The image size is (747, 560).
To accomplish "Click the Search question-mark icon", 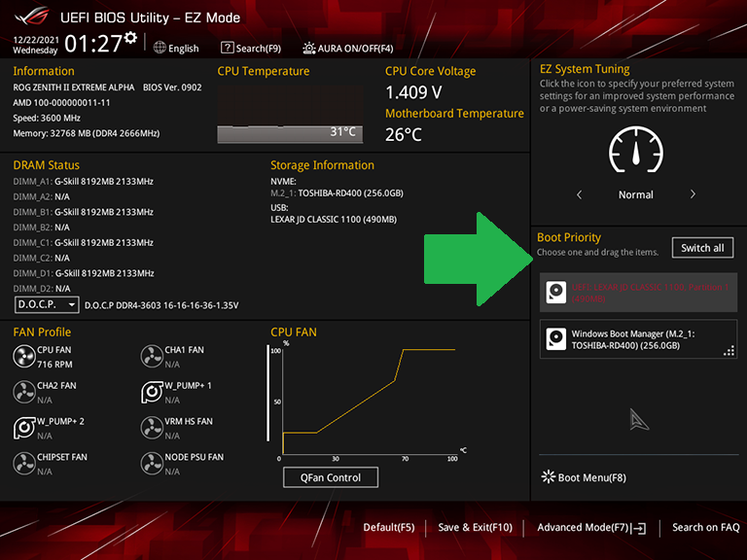I will 228,48.
